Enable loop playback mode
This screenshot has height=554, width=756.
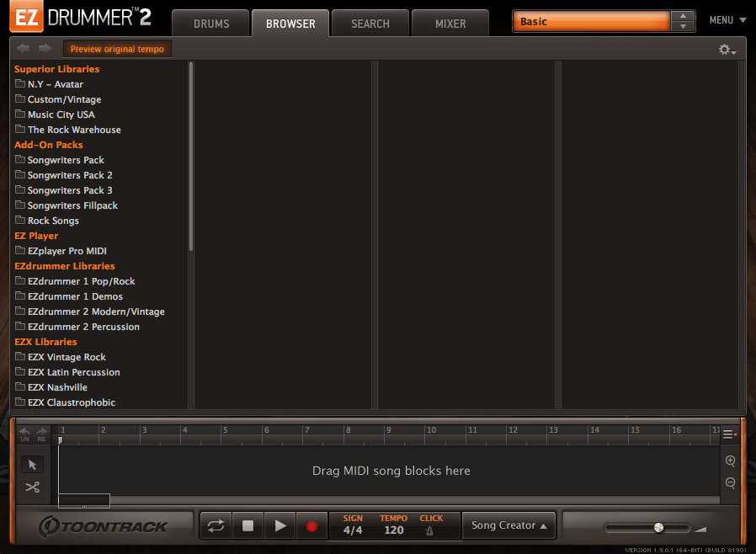coord(216,525)
